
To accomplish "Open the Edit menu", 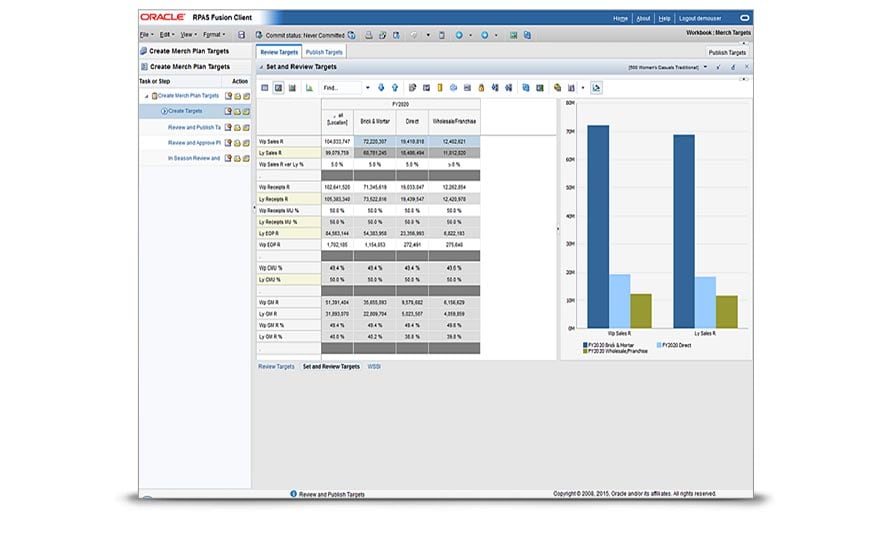I will (167, 35).
